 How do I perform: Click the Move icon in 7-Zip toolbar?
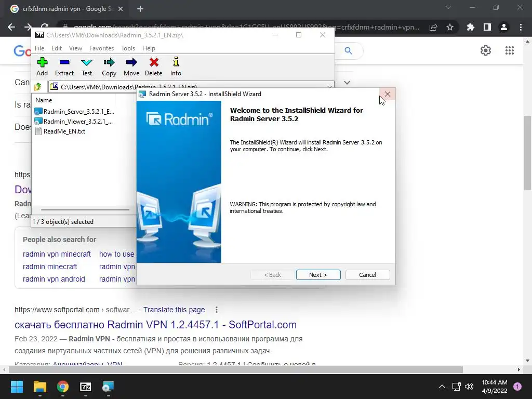(x=131, y=62)
